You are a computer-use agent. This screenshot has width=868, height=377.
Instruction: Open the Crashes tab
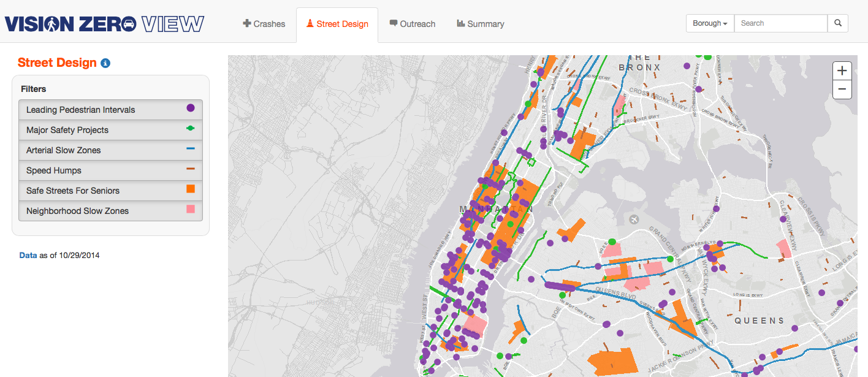[x=264, y=24]
